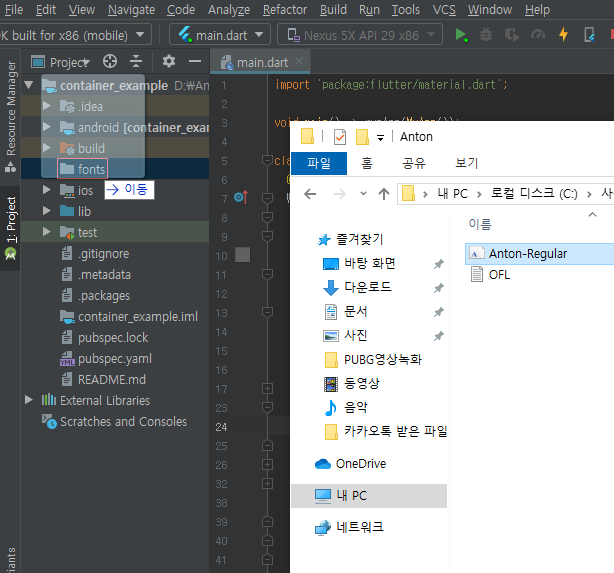Image resolution: width=614 pixels, height=573 pixels.
Task: Expand the build folder
Action: pos(46,148)
